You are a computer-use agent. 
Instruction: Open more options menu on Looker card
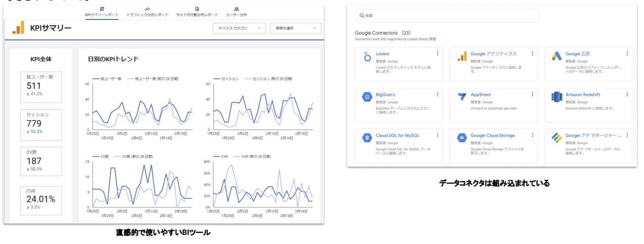tap(437, 54)
